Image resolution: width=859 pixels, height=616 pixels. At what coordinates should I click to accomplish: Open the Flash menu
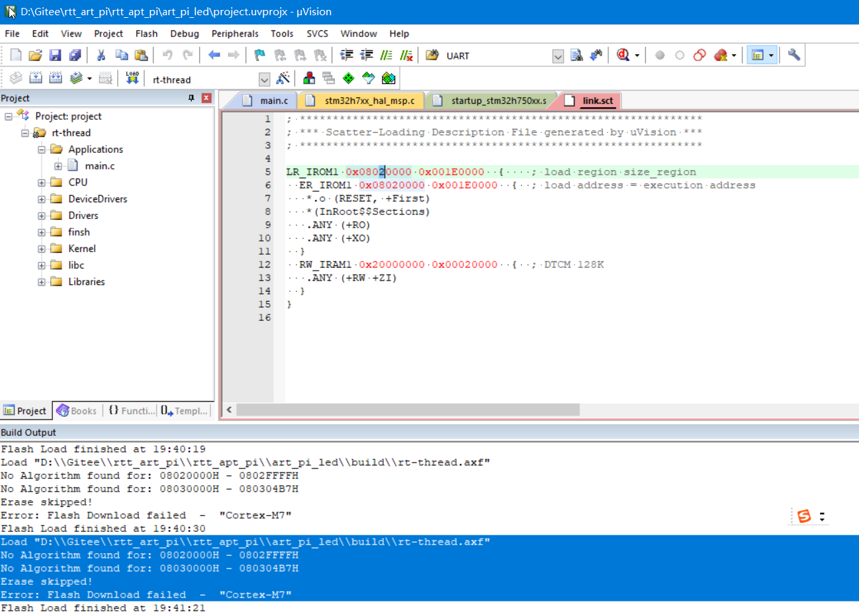click(146, 34)
